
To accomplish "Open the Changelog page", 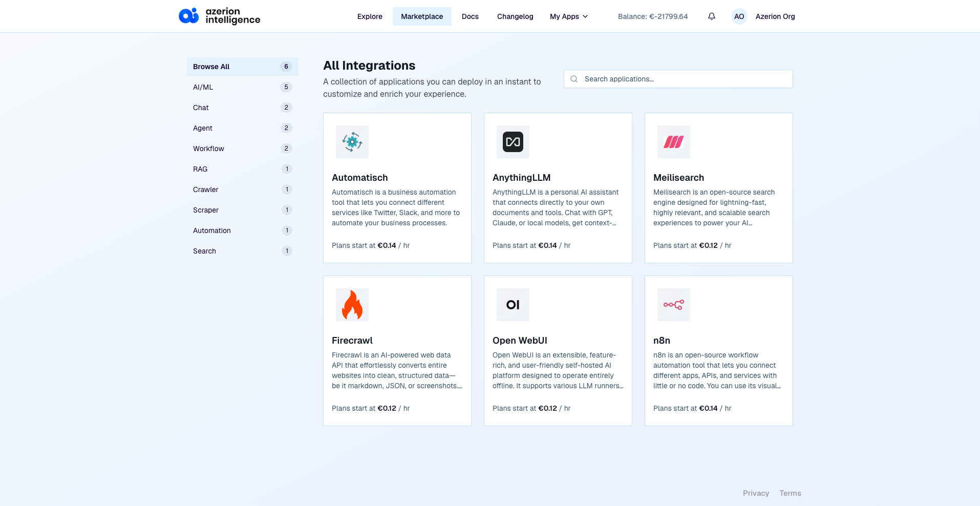I will click(515, 16).
